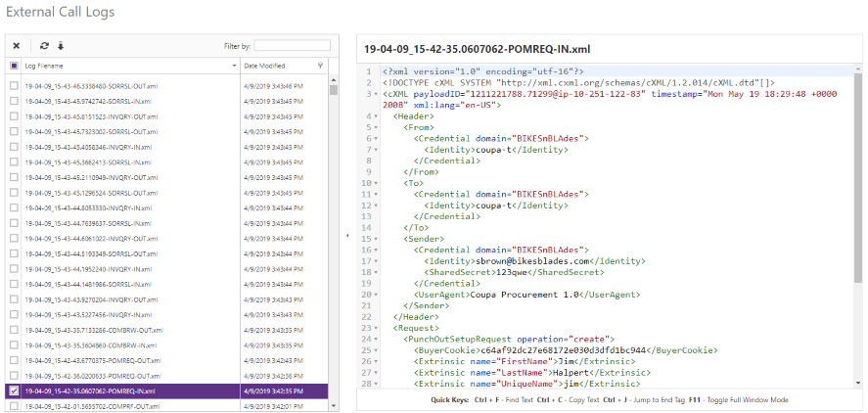Collapse the Request element at line 23

376,328
